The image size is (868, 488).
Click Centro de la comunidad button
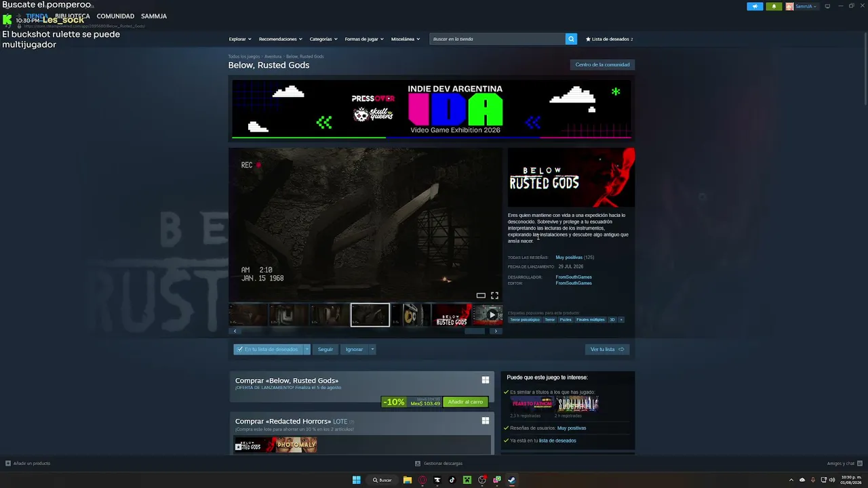click(602, 65)
